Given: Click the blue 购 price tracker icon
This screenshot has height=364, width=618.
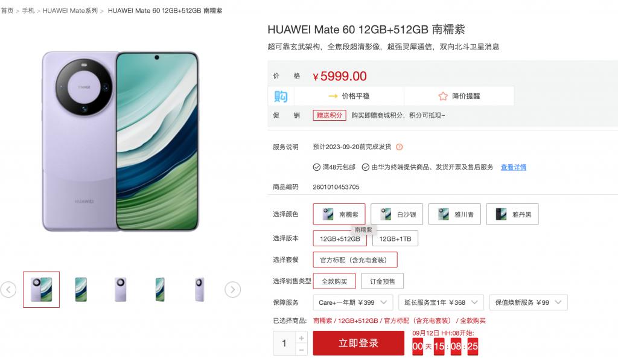Looking at the screenshot, I should click(x=281, y=96).
